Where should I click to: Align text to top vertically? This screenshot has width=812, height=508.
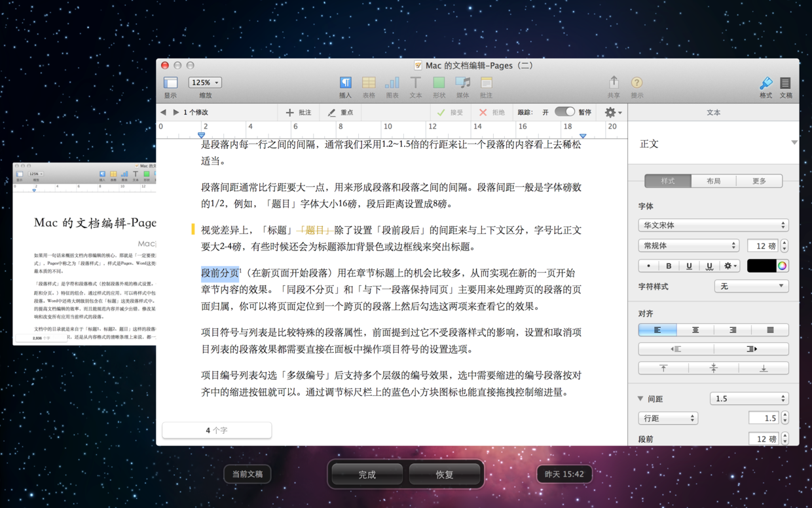coord(663,368)
